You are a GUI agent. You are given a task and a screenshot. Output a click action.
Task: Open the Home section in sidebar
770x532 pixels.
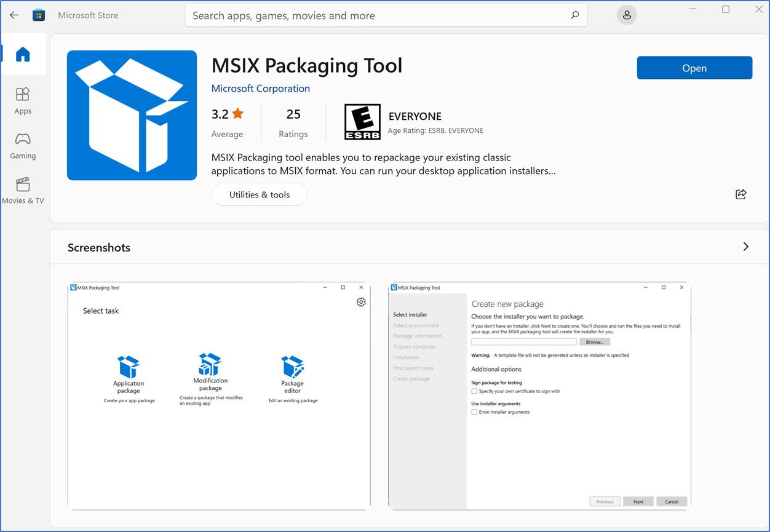pyautogui.click(x=23, y=54)
